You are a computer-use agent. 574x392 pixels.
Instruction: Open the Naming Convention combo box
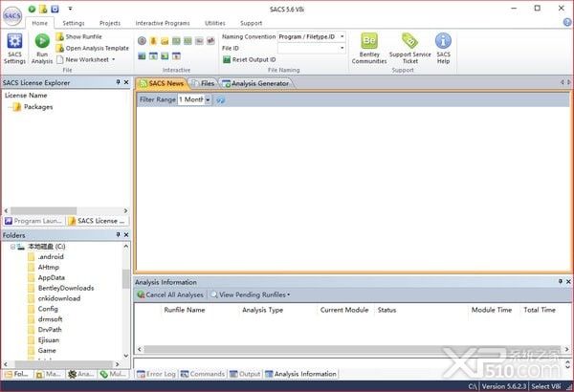click(x=312, y=36)
